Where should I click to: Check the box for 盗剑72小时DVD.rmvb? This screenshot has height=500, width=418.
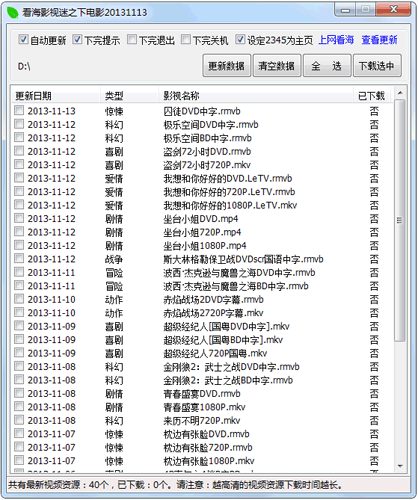tap(19, 151)
